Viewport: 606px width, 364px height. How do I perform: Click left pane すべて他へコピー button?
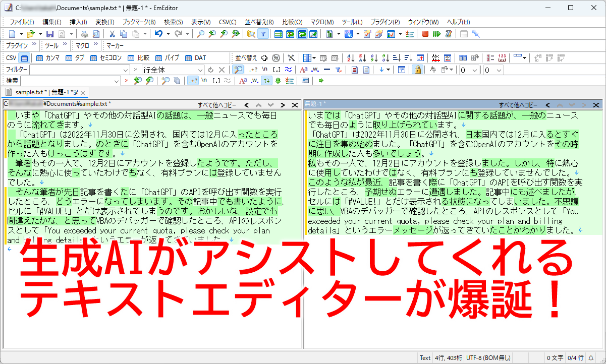(216, 105)
